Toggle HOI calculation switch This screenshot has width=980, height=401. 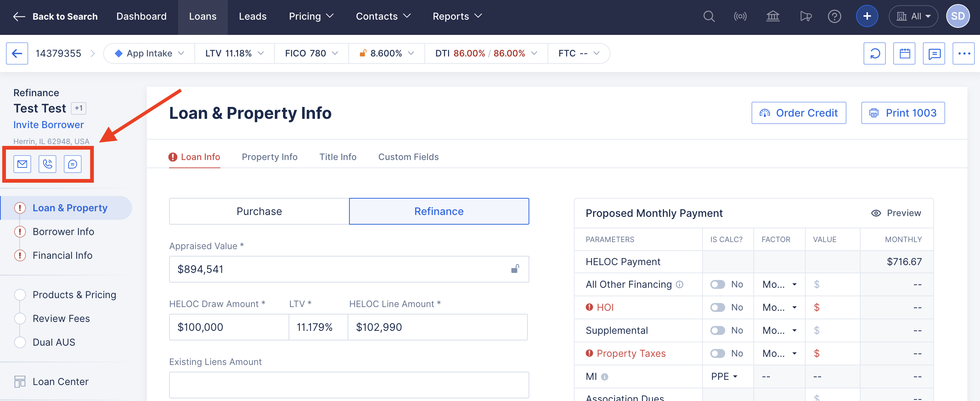[x=717, y=307]
